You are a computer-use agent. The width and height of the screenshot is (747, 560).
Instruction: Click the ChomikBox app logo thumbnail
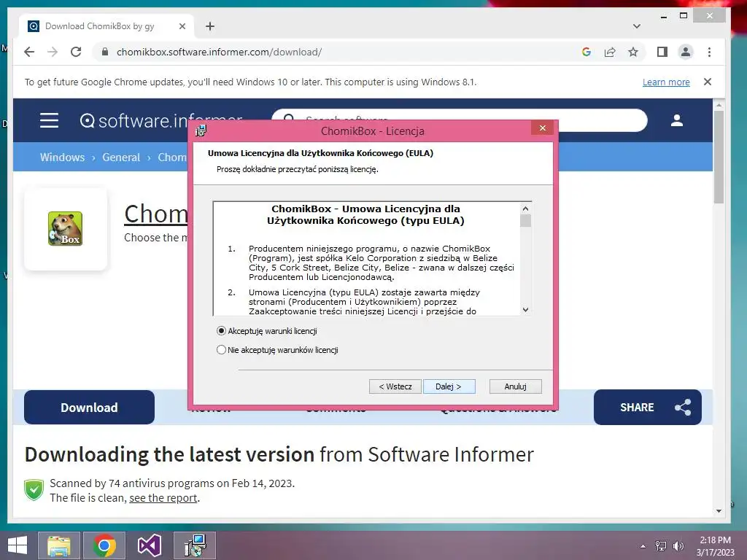coord(65,229)
